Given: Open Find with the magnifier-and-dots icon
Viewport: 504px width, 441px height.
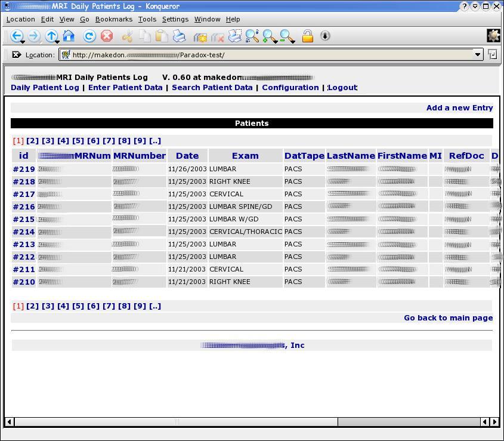Looking at the screenshot, I should pyautogui.click(x=252, y=36).
